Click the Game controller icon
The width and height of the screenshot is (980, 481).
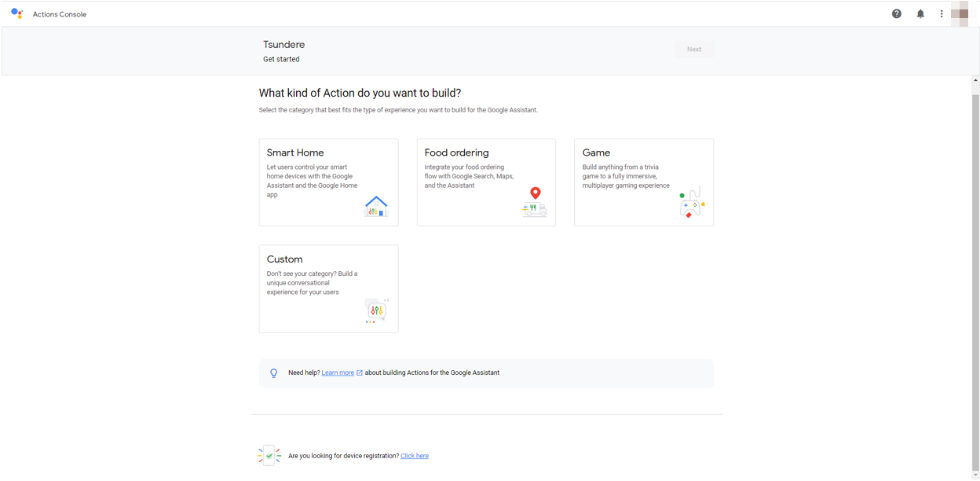pos(691,204)
